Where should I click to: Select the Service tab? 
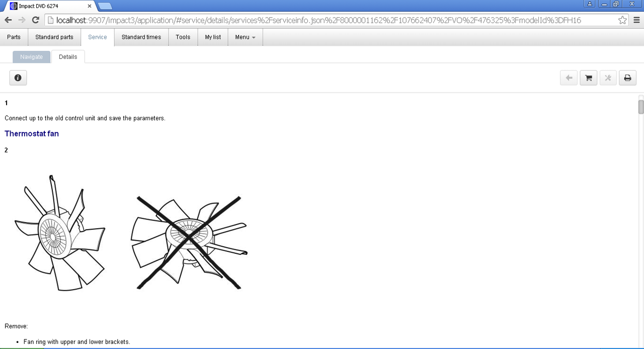coord(98,37)
